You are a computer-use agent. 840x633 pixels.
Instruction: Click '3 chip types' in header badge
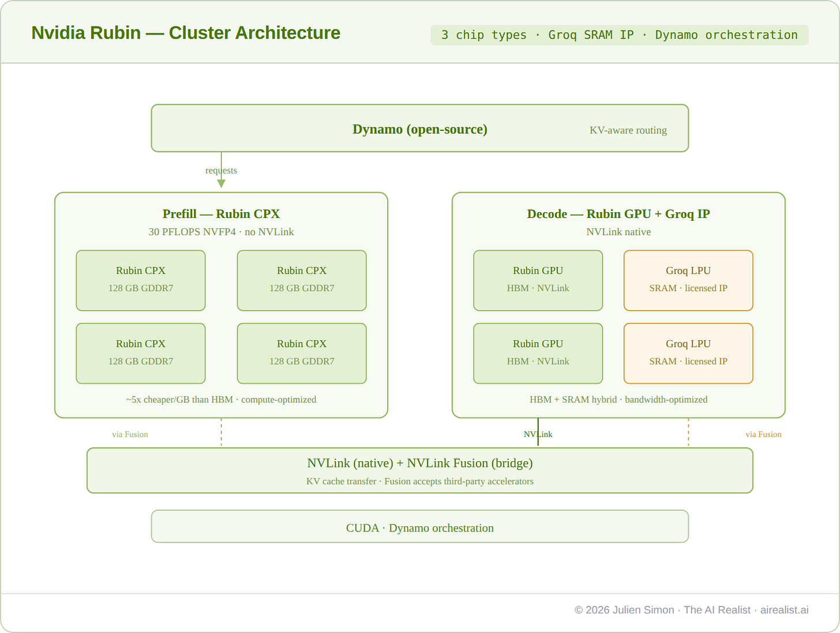point(484,35)
